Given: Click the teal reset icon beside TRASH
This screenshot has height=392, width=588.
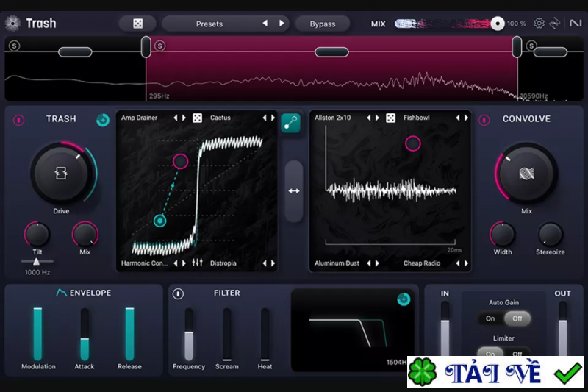Looking at the screenshot, I should (103, 120).
